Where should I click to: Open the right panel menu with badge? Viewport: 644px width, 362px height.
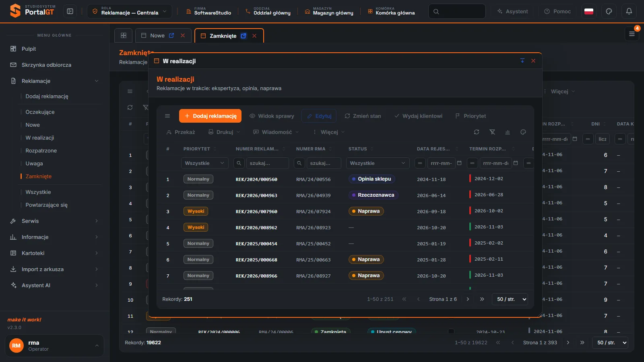tap(632, 34)
